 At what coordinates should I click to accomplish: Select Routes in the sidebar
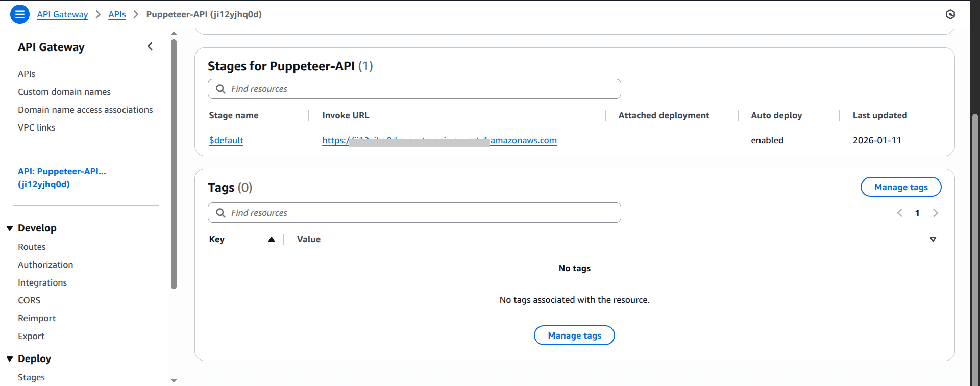(x=32, y=247)
